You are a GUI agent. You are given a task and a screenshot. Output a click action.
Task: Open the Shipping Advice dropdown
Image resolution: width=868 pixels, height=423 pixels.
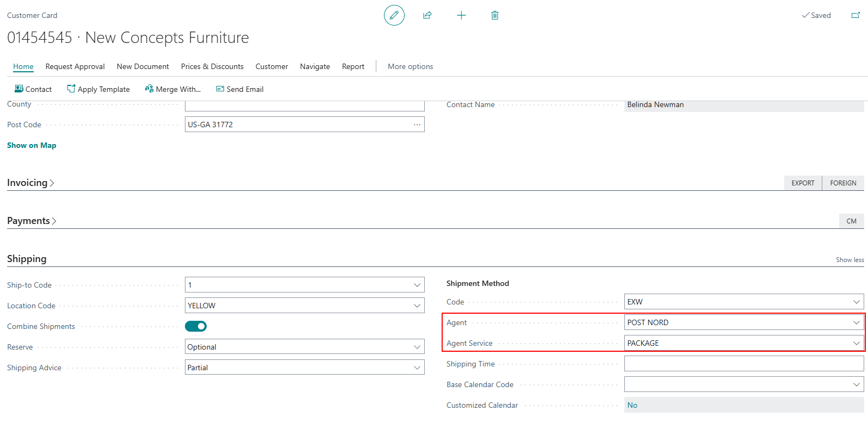pos(417,368)
